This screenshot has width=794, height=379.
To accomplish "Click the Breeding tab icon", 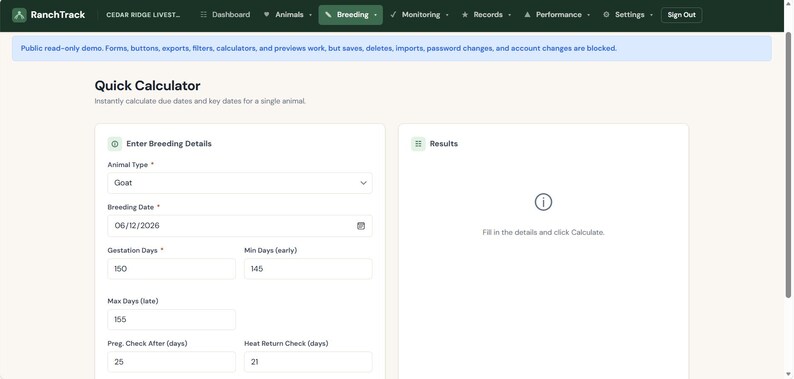I will (328, 15).
